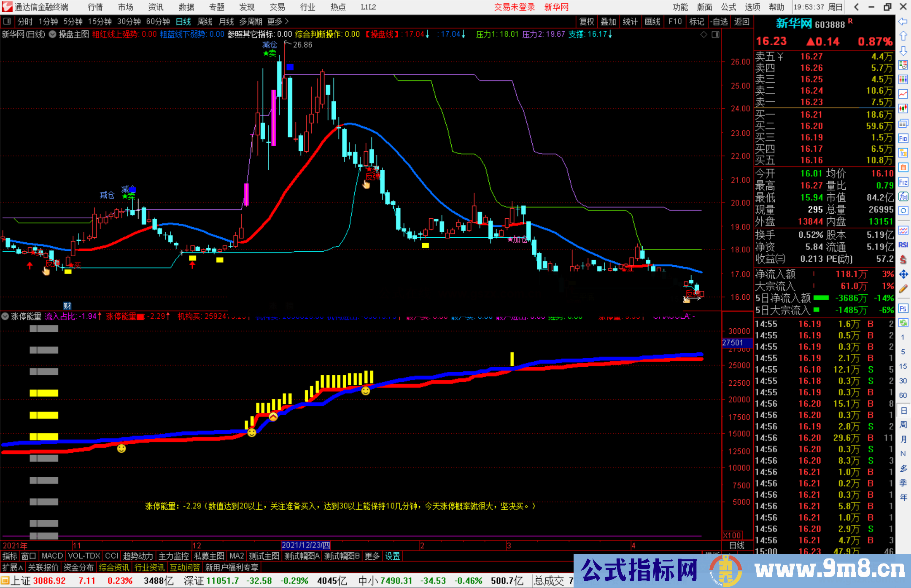This screenshot has width=911, height=588.
Task: Click the 27501 value marker on volume axis
Action: tap(734, 343)
